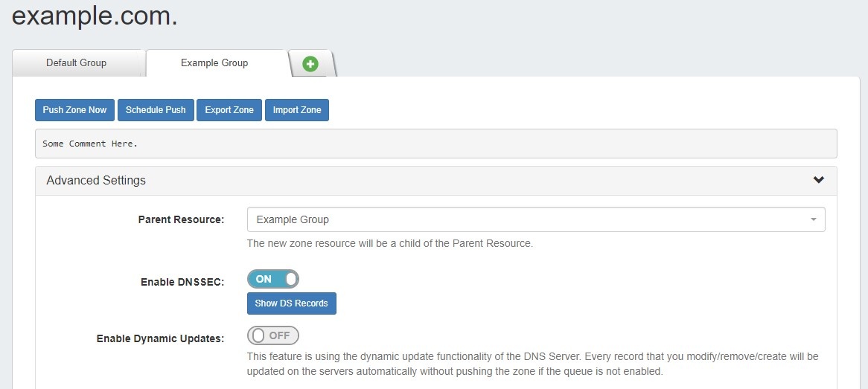Click the example.com. zone heading

[x=95, y=16]
